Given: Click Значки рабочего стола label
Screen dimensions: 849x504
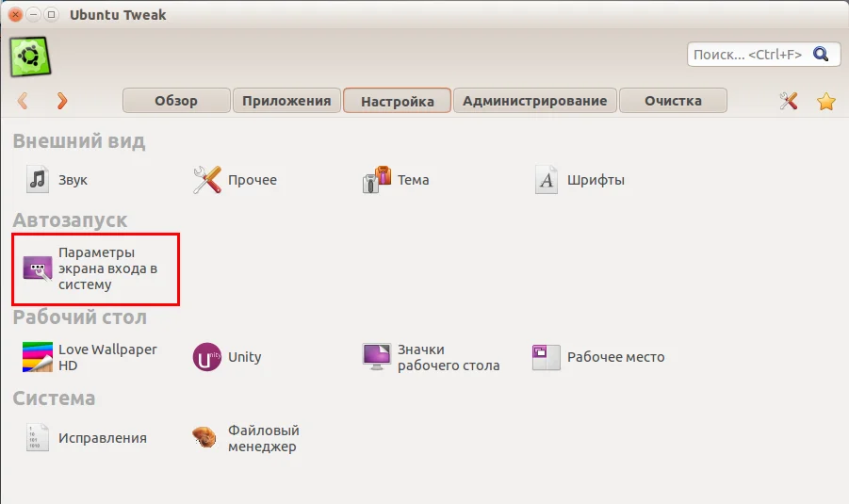Looking at the screenshot, I should [449, 357].
